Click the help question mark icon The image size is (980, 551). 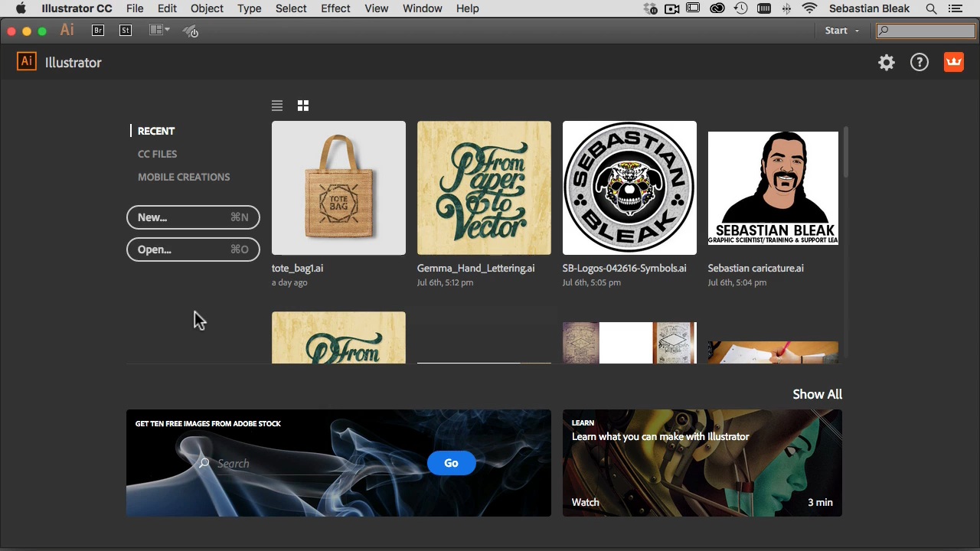(x=919, y=63)
